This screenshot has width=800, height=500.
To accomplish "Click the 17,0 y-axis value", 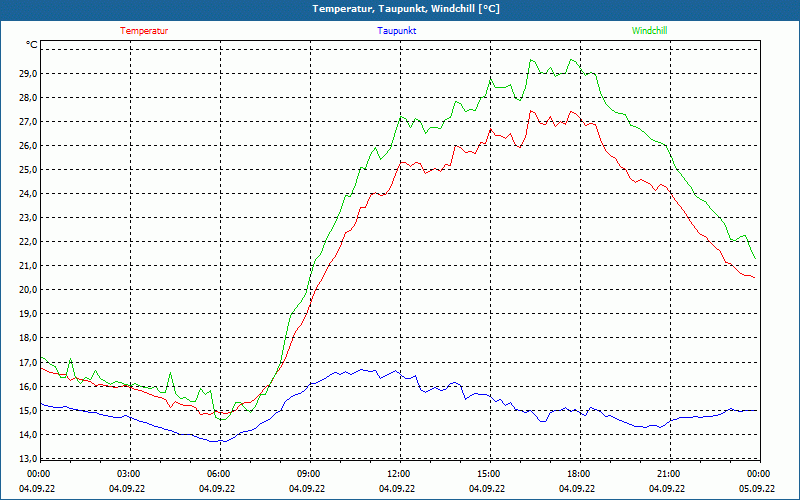I will pyautogui.click(x=27, y=362).
